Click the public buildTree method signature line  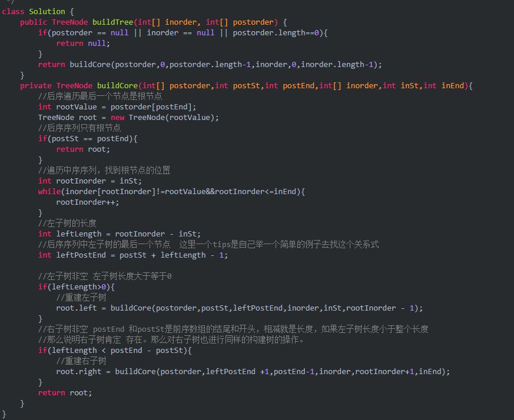[154, 22]
